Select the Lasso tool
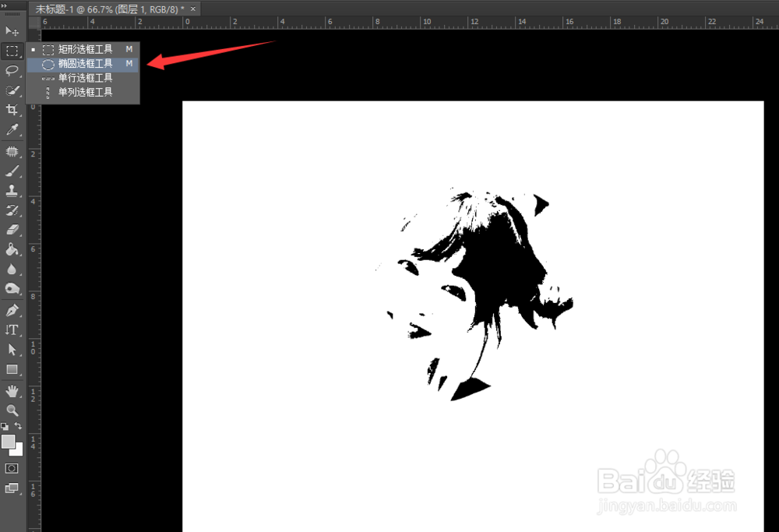The image size is (779, 532). tap(12, 71)
